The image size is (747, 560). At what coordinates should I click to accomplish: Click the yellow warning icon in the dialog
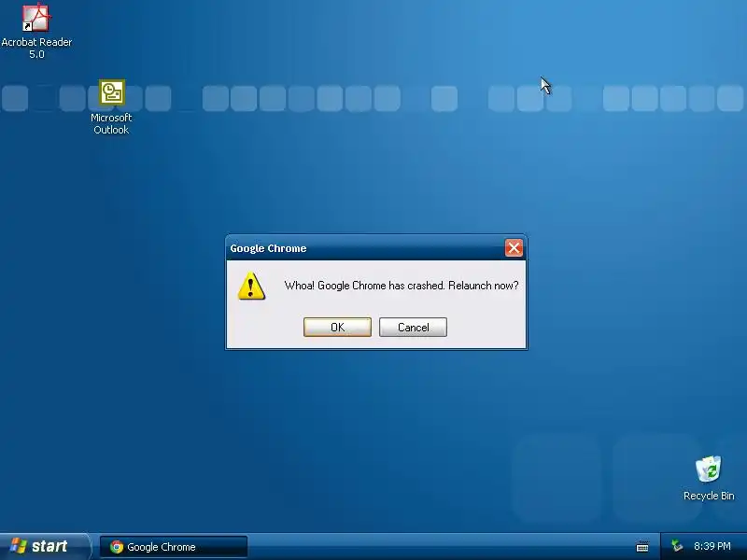(251, 286)
